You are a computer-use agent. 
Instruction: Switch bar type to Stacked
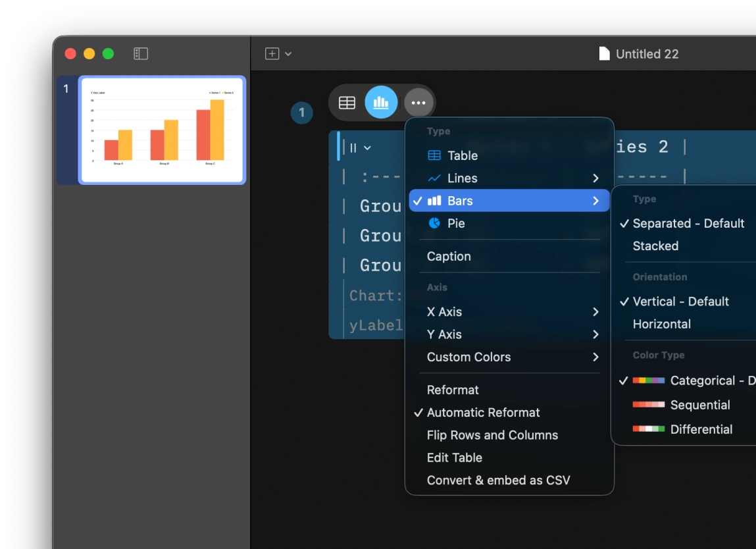point(655,246)
